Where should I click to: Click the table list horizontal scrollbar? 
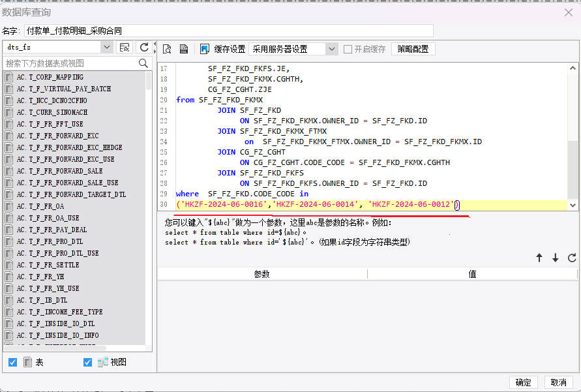55,348
